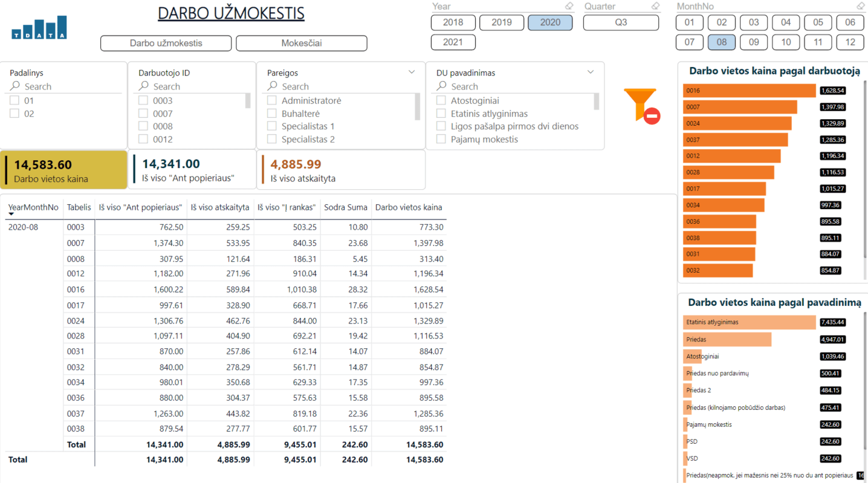Click the Pareigos search magnifier icon
Screen dimensions: 868x483
pos(273,86)
